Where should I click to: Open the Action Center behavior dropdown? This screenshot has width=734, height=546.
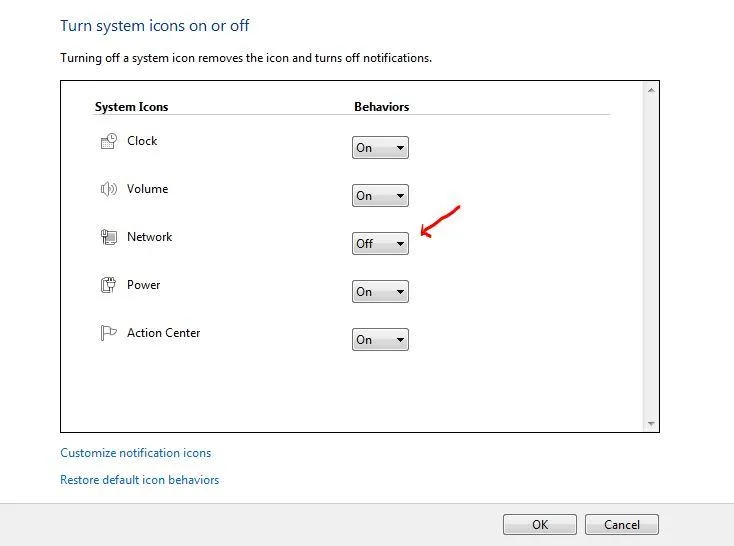[x=380, y=339]
